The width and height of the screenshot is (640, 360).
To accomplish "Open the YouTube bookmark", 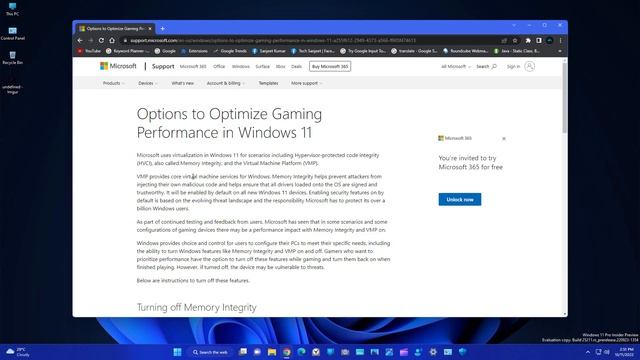I will (x=89, y=51).
